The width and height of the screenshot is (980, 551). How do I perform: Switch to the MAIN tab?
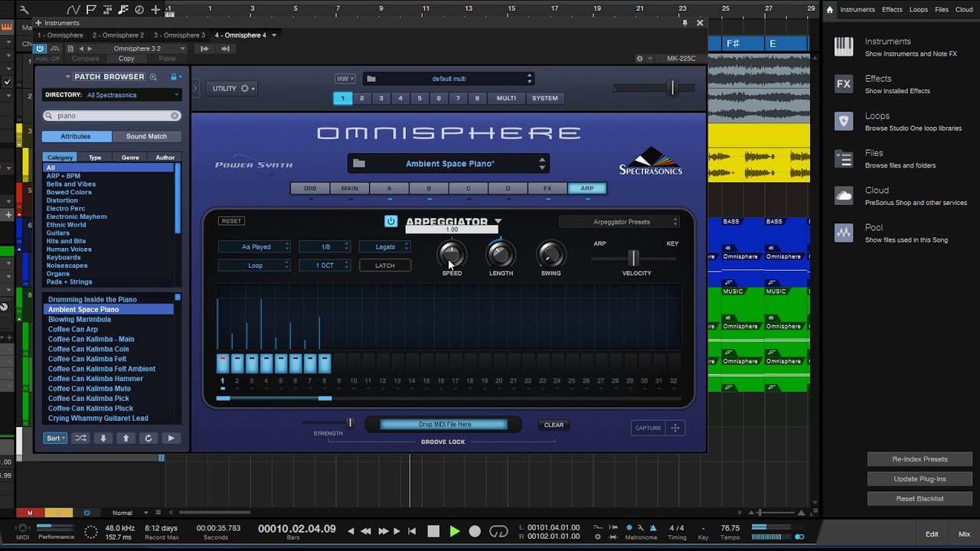coord(350,188)
